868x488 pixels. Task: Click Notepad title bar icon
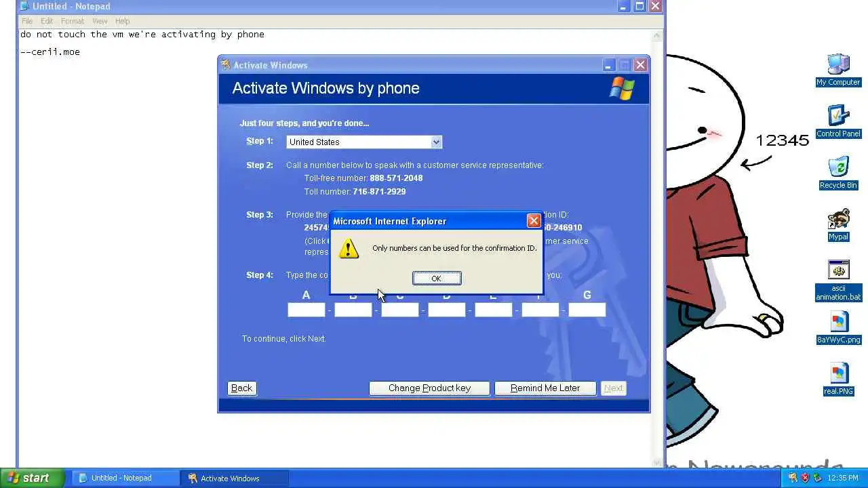(25, 6)
